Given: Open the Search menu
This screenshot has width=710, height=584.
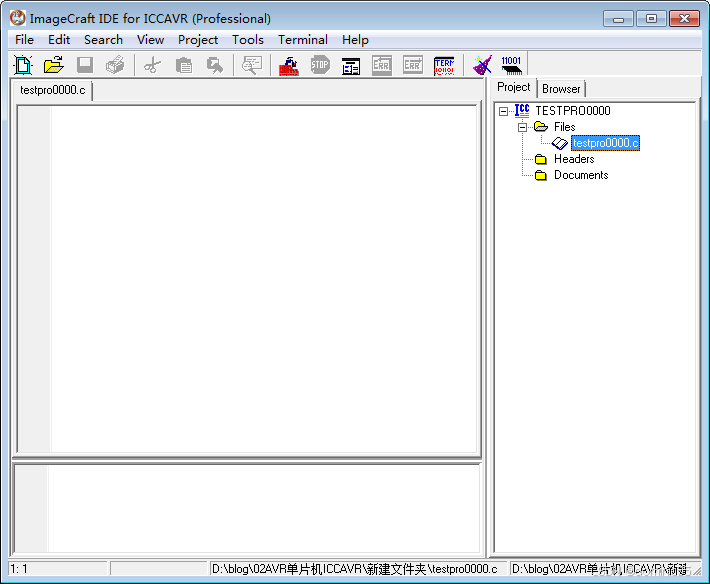Looking at the screenshot, I should pyautogui.click(x=103, y=40).
